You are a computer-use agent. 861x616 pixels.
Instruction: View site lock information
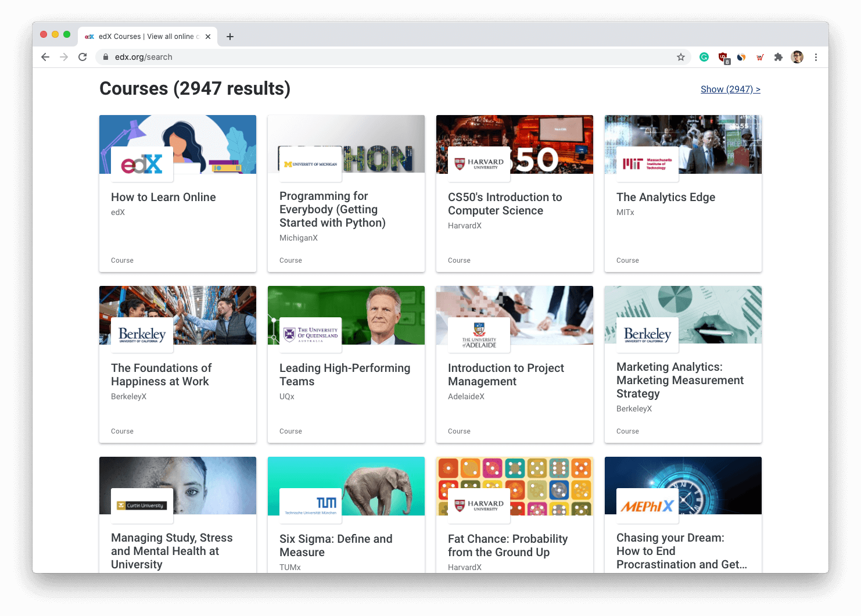tap(106, 57)
